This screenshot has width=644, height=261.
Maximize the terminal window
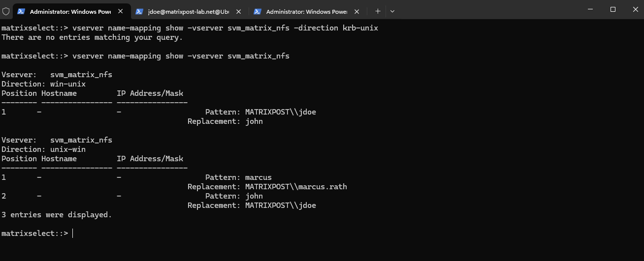coord(612,9)
